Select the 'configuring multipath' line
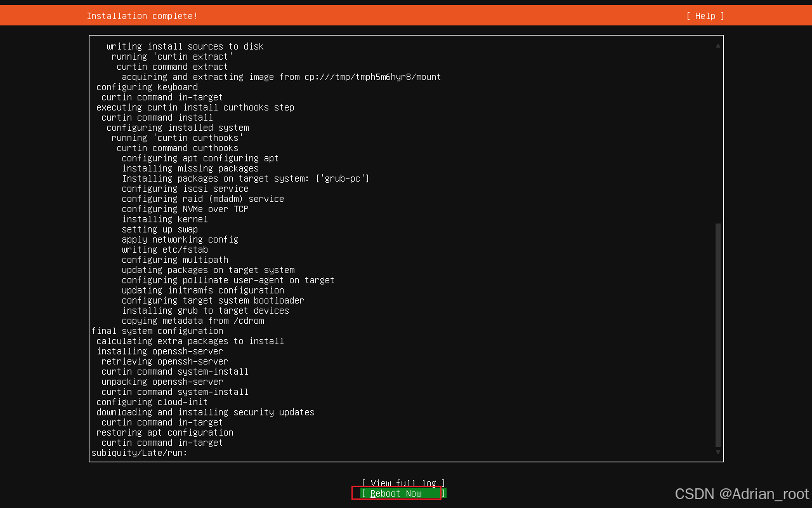 point(175,260)
